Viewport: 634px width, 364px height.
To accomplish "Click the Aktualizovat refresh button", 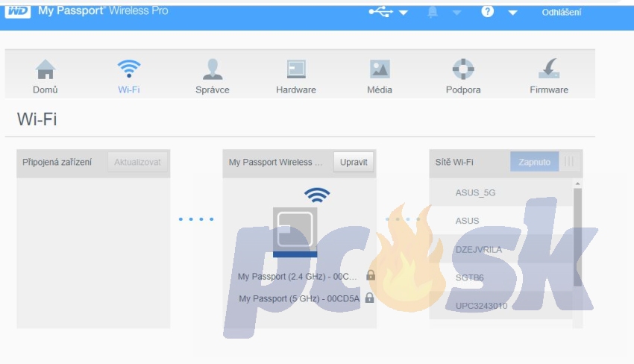I will (x=137, y=162).
